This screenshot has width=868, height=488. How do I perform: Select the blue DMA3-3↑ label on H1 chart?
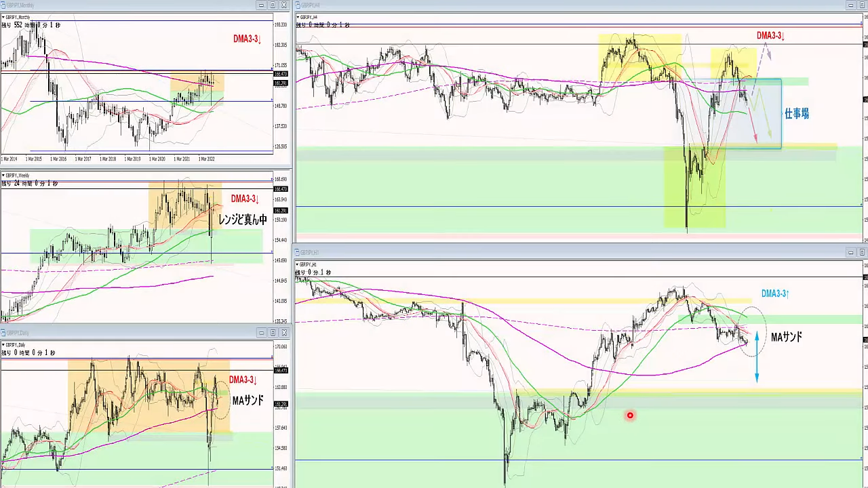pos(774,294)
